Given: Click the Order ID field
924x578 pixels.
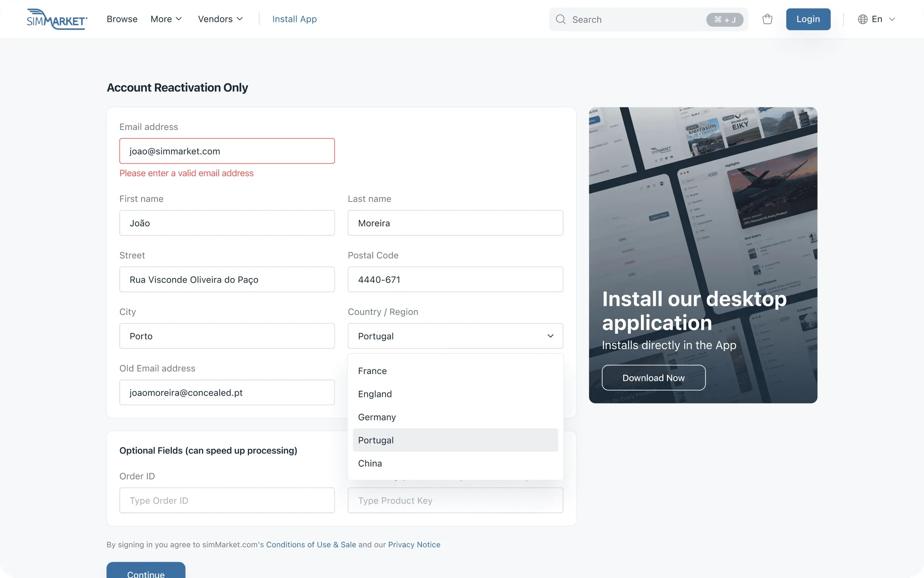Looking at the screenshot, I should (227, 500).
